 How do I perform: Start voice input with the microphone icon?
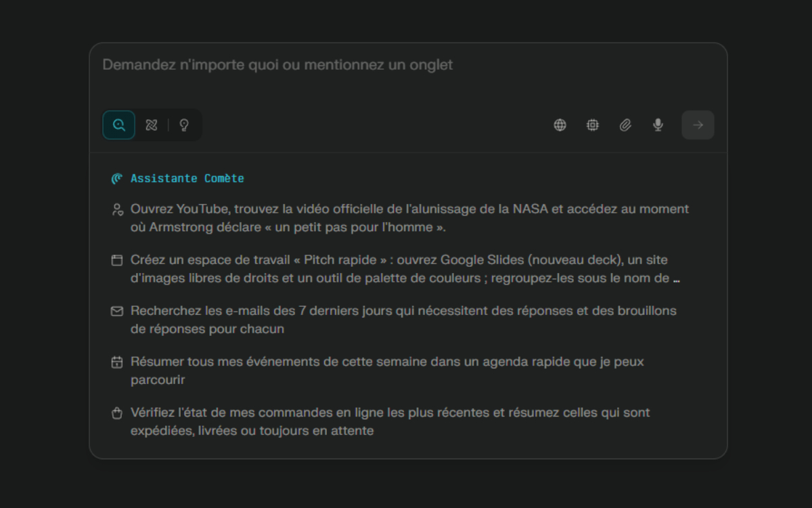coord(658,125)
